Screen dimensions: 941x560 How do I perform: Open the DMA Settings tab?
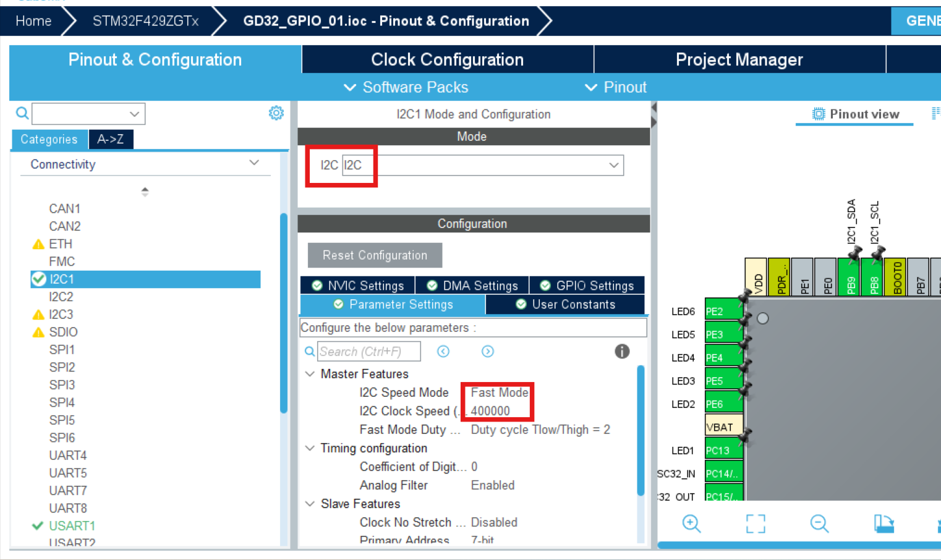(x=472, y=285)
